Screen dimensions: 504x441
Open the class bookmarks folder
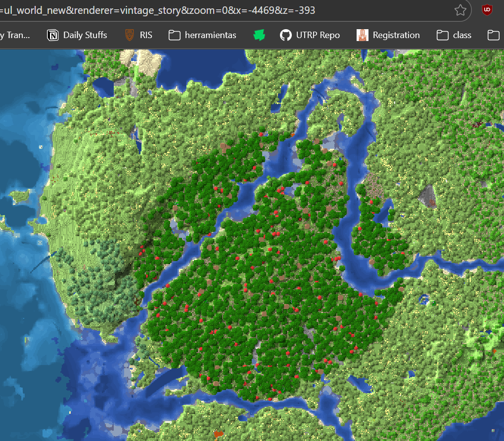454,35
